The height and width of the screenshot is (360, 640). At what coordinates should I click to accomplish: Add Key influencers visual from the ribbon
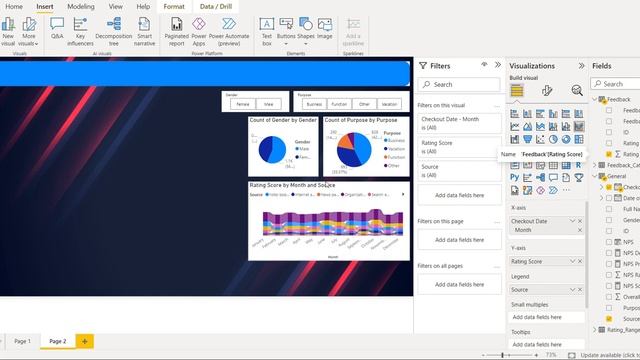pyautogui.click(x=80, y=31)
